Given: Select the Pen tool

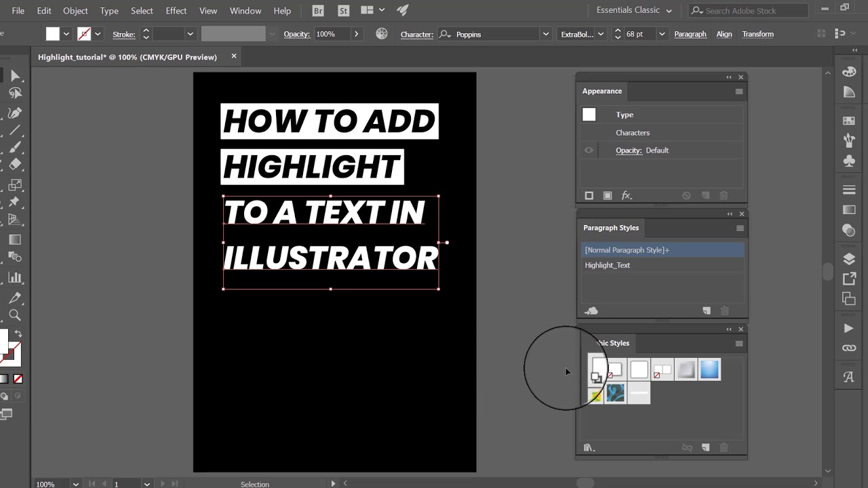Looking at the screenshot, I should click(x=15, y=113).
